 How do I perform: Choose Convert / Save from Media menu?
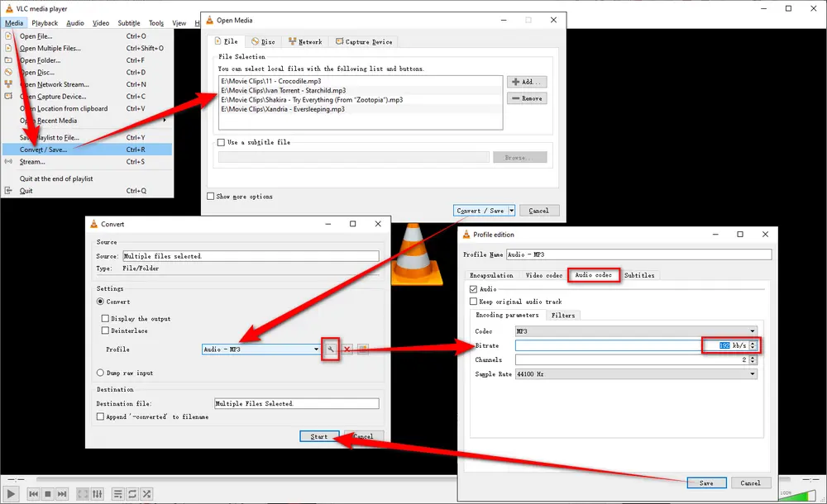43,150
